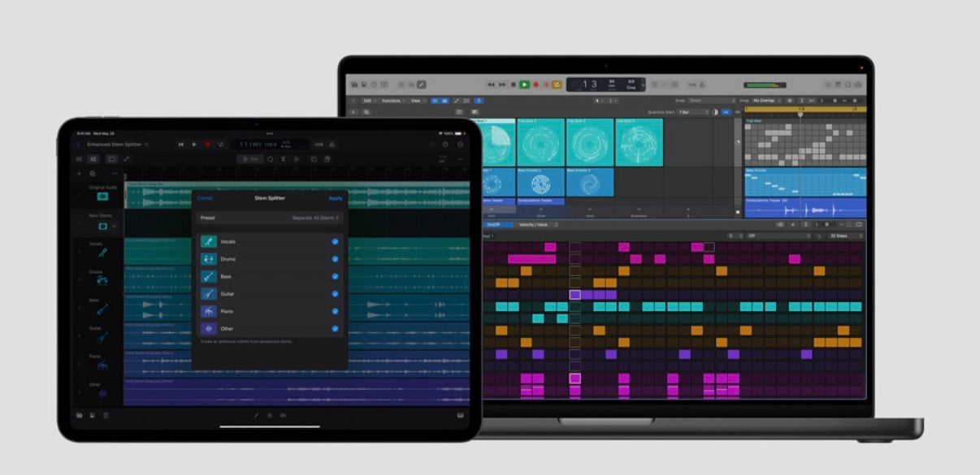Screen dimensions: 980x475
Task: Toggle the yellow Cycle button on MacBook
Action: coord(557,84)
